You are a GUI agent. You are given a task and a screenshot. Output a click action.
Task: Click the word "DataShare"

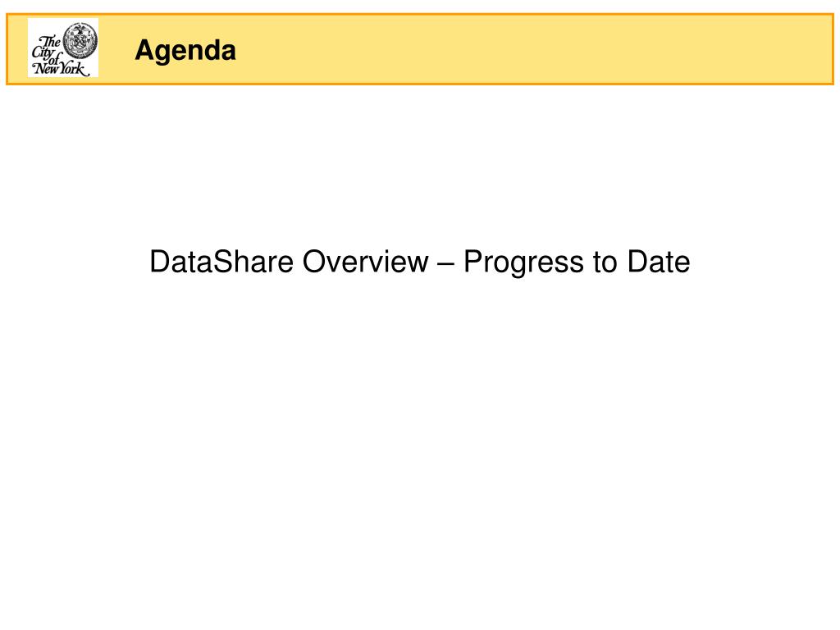coord(221,262)
